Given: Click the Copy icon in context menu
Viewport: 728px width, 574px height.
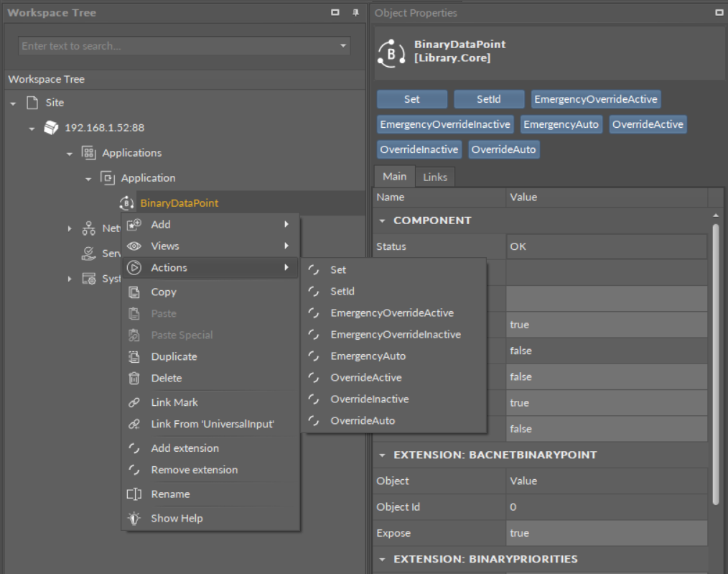Looking at the screenshot, I should [134, 292].
